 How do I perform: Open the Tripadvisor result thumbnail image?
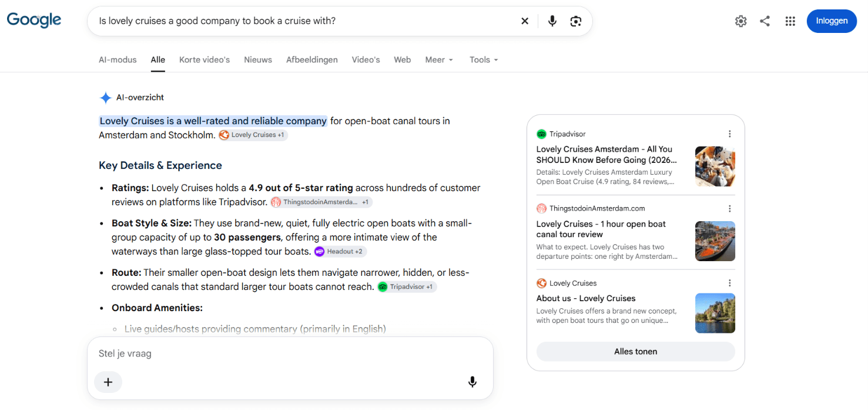pyautogui.click(x=715, y=166)
